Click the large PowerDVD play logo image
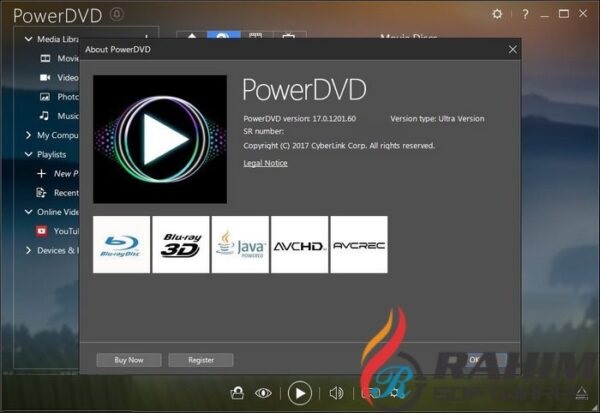The image size is (600, 413). [160, 139]
